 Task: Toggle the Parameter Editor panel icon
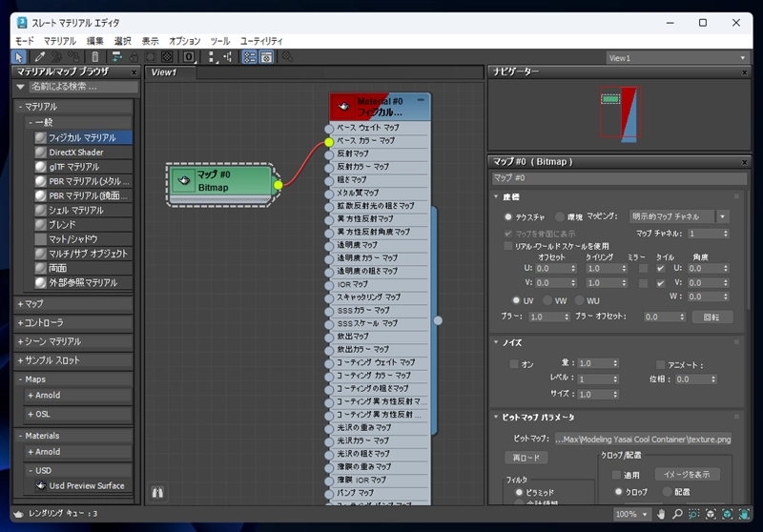pos(266,57)
